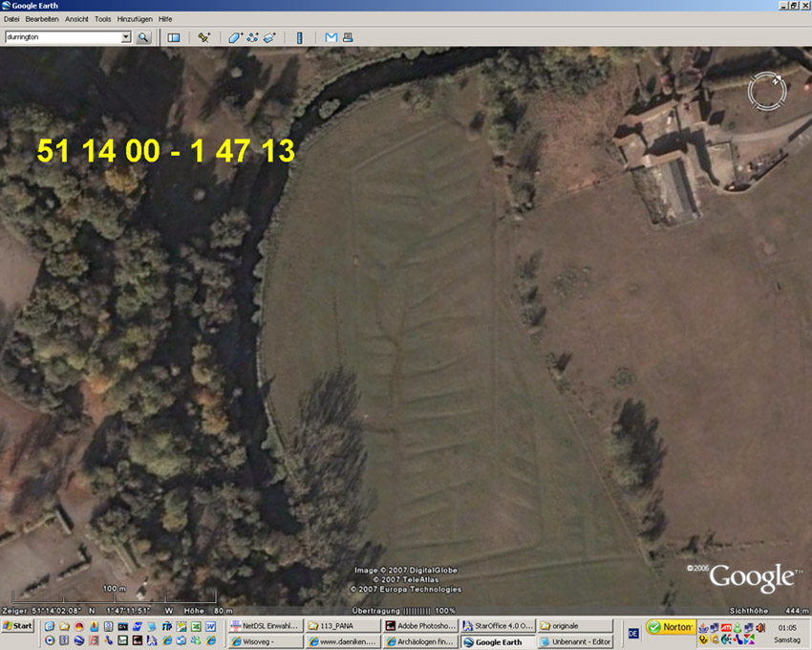Add a placemark with pushpin icon

tap(203, 37)
